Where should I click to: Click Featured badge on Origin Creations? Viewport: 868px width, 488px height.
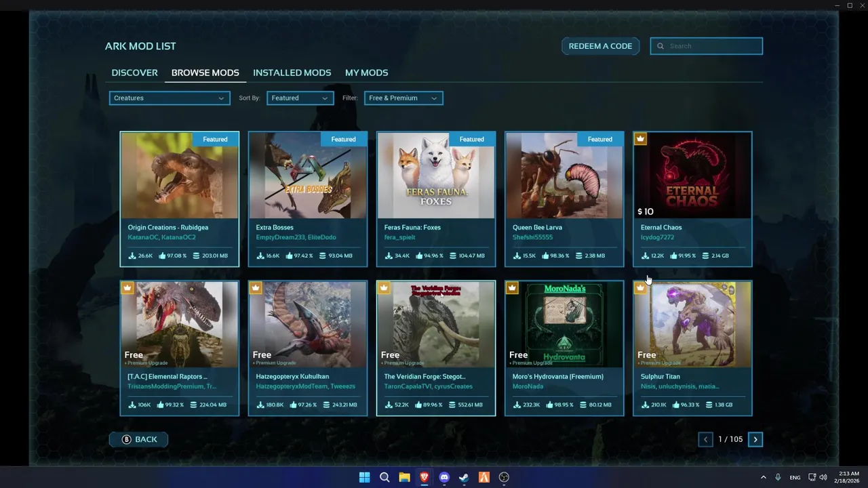point(215,139)
